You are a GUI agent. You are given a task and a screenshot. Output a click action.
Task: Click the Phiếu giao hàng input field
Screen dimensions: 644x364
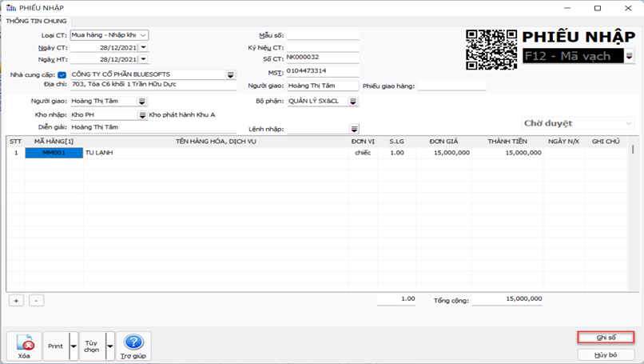point(452,86)
